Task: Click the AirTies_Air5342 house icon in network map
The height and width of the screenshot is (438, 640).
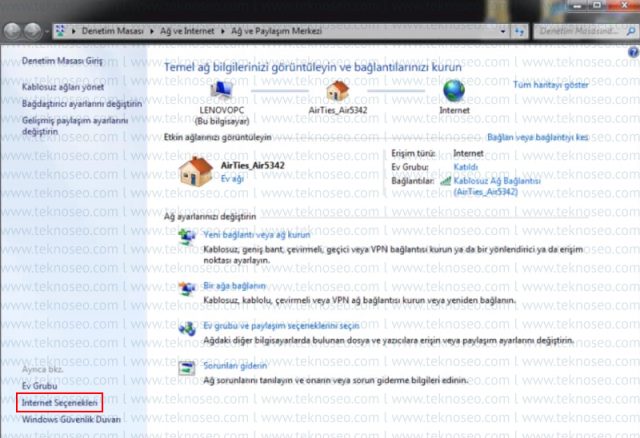Action: 338,91
